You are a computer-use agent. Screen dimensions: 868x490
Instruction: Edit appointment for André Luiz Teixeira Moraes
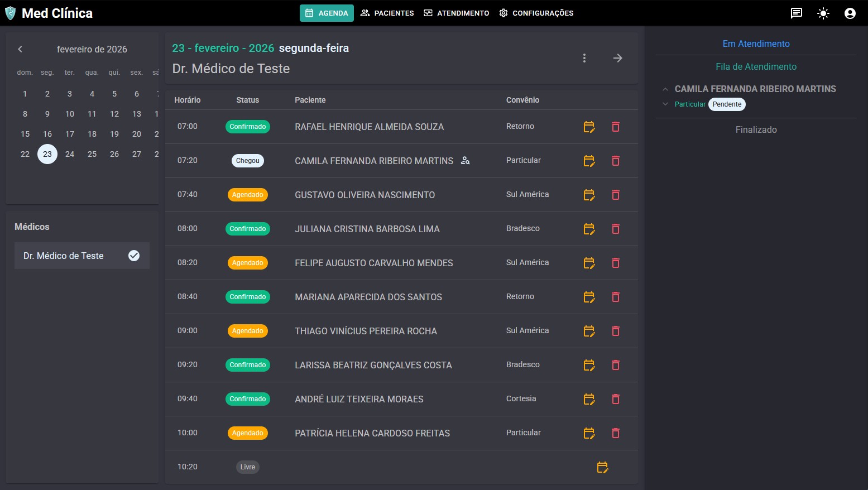tap(589, 399)
